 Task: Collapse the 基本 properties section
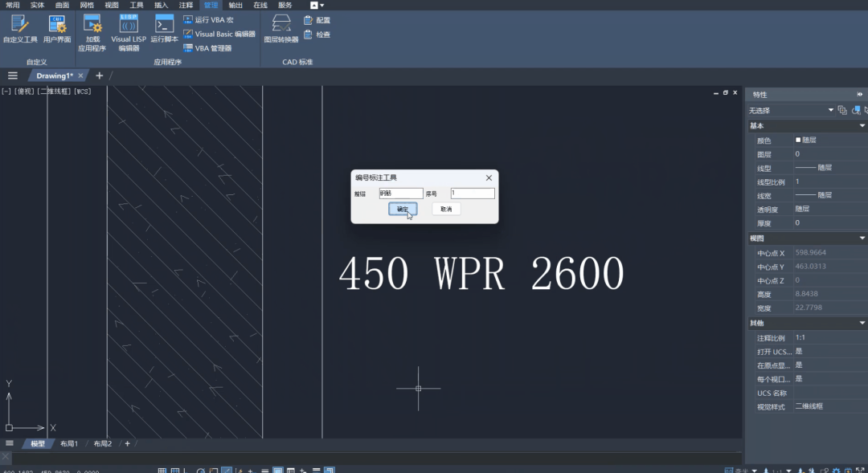tap(862, 126)
